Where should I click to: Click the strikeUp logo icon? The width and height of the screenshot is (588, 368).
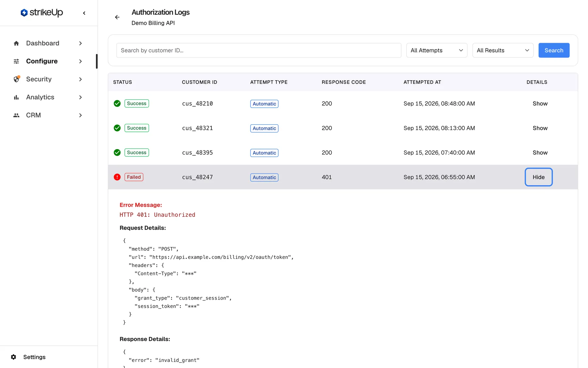coord(24,13)
